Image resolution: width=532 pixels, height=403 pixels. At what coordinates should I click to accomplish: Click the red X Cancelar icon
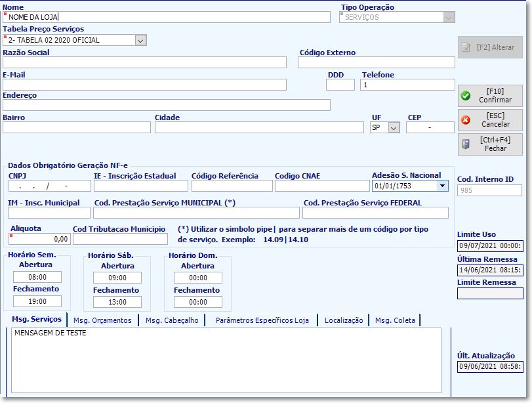(466, 120)
